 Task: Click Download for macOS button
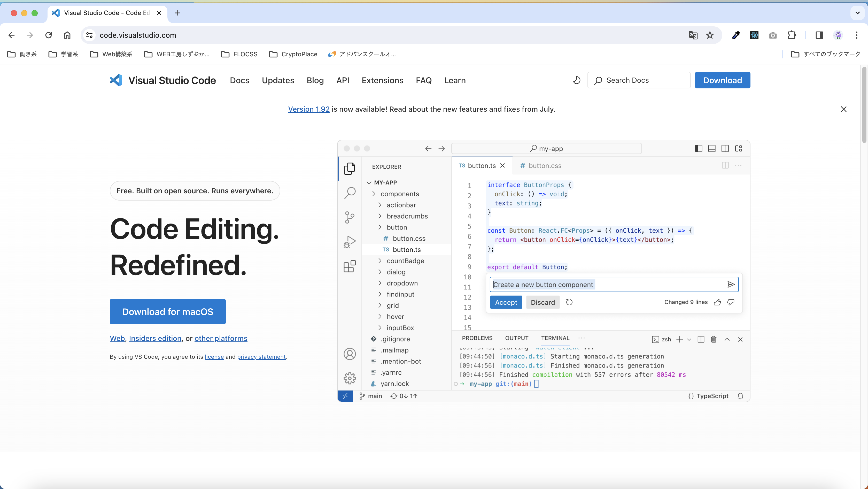click(x=167, y=312)
